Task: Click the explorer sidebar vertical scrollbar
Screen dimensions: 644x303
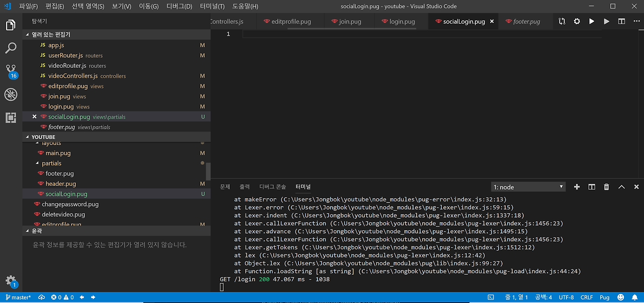Action: point(208,171)
